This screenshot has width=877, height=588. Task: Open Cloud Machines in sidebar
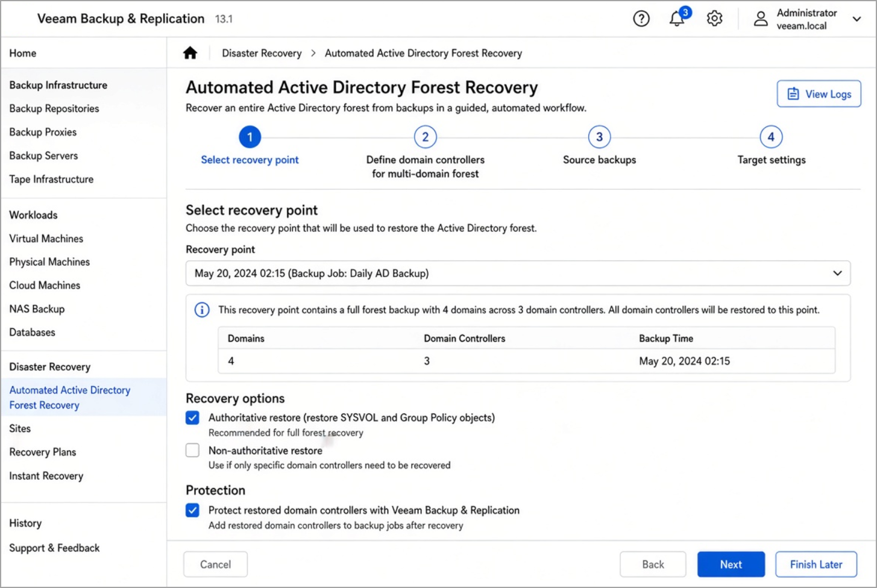[45, 286]
